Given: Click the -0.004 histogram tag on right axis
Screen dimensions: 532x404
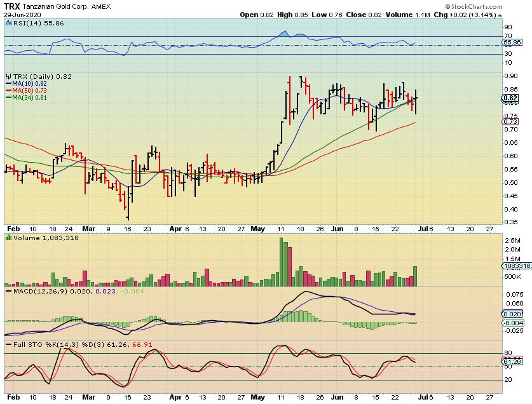Looking at the screenshot, I should click(513, 323).
